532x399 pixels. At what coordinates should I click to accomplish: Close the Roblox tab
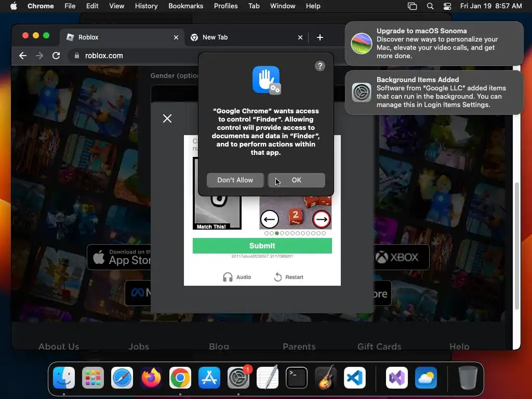176,37
